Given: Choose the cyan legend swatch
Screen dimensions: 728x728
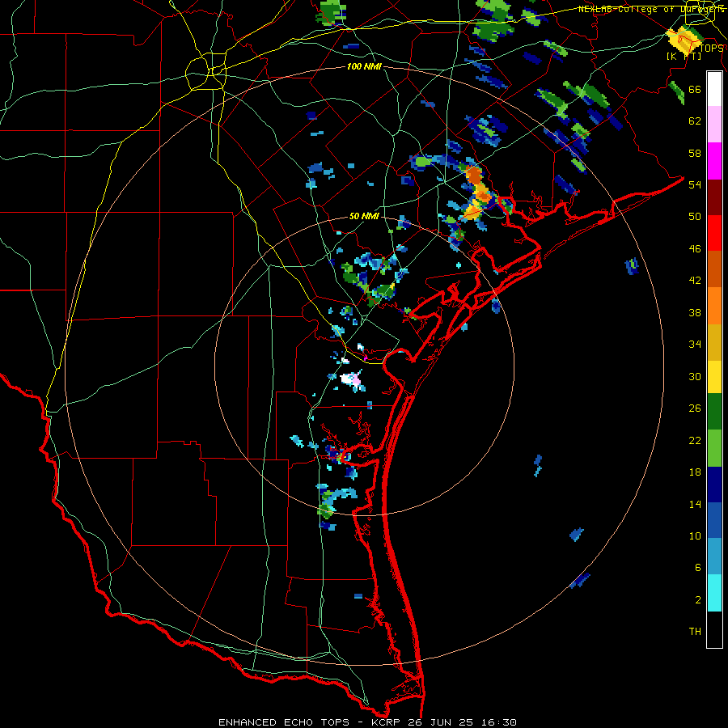Looking at the screenshot, I should [x=714, y=593].
